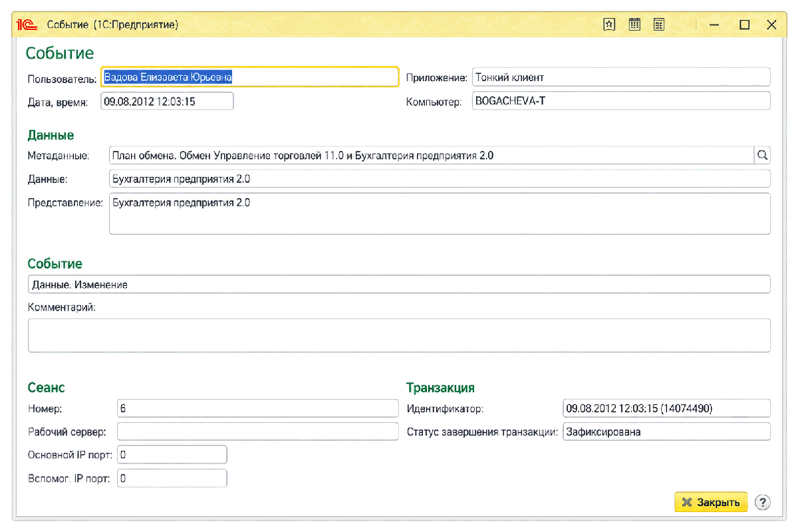Screen dimensions: 798x532
Task: Click the 'Рабочий сервер:' label
Action: coord(66,432)
